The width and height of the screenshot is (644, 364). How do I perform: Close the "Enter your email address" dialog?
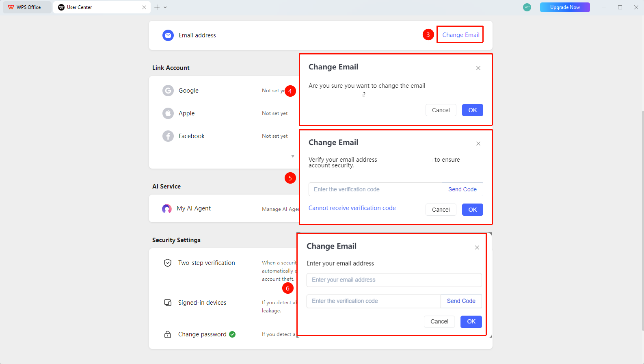pos(477,248)
